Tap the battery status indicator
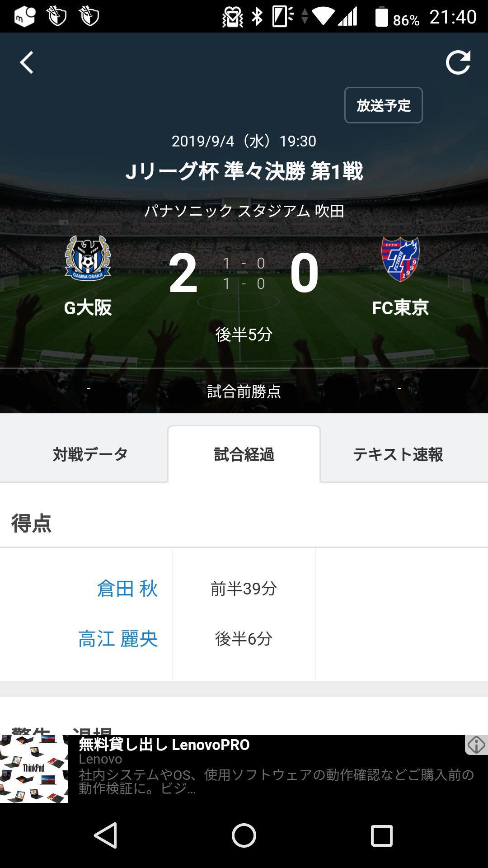 [x=382, y=17]
